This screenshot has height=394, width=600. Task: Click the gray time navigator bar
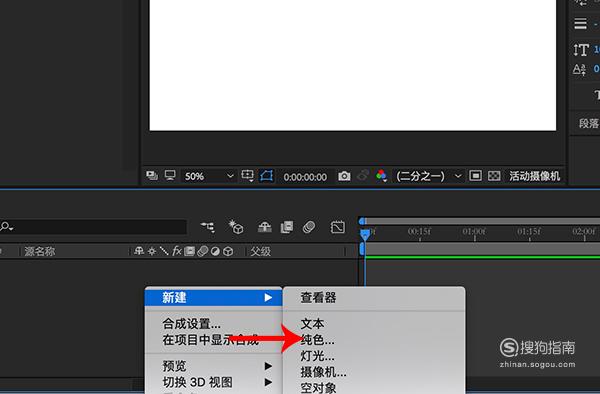point(483,221)
